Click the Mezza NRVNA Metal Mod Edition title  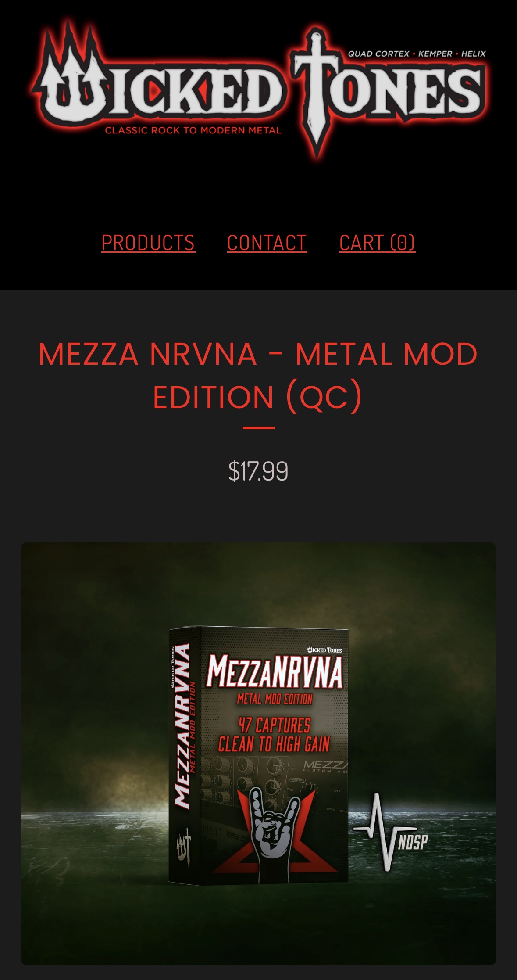coord(258,375)
